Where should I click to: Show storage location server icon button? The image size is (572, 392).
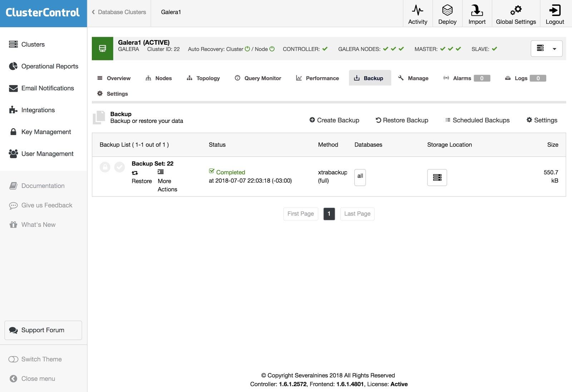[x=437, y=177]
